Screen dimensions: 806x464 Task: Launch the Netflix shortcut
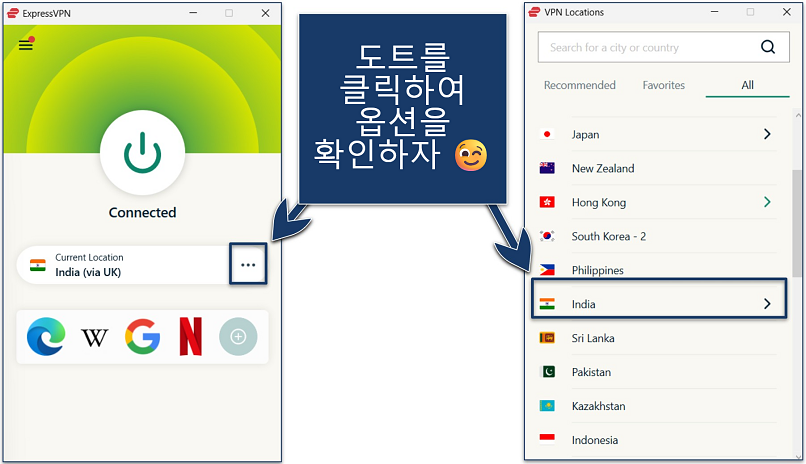191,337
